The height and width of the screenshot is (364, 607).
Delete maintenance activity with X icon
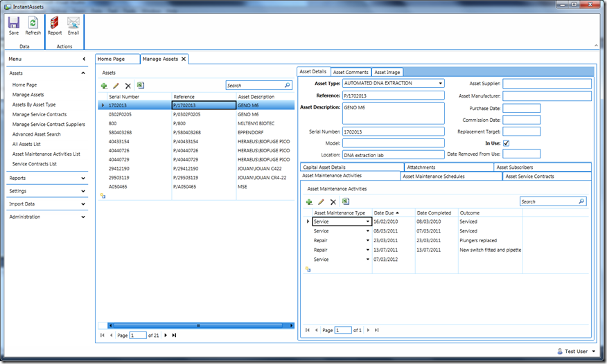click(333, 201)
